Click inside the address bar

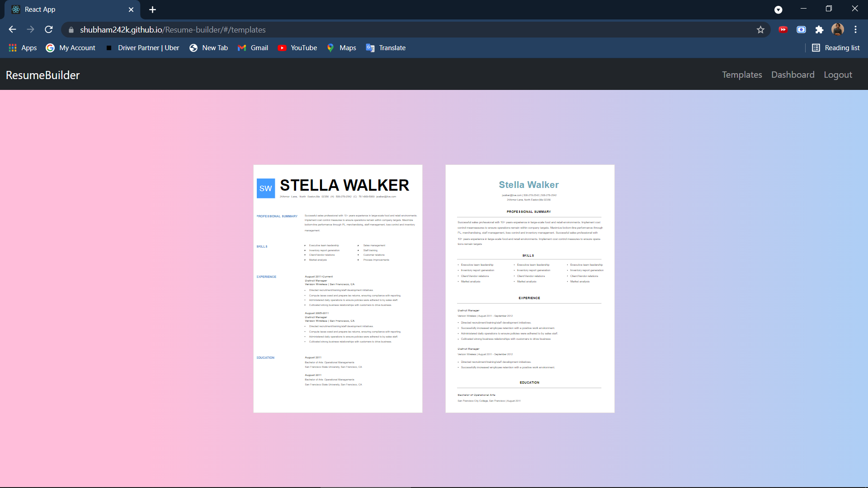click(x=271, y=29)
